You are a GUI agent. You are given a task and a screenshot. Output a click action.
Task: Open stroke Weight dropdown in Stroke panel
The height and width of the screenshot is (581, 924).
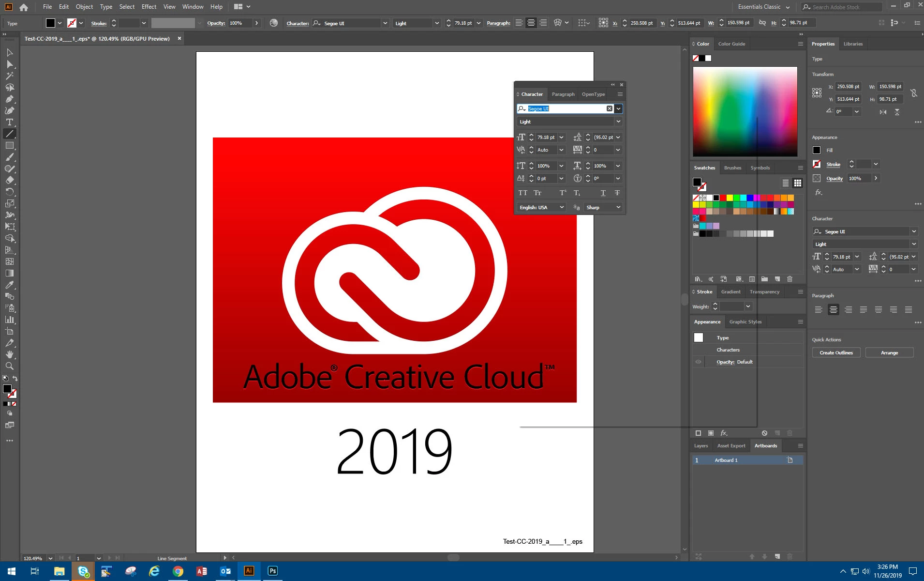point(748,306)
